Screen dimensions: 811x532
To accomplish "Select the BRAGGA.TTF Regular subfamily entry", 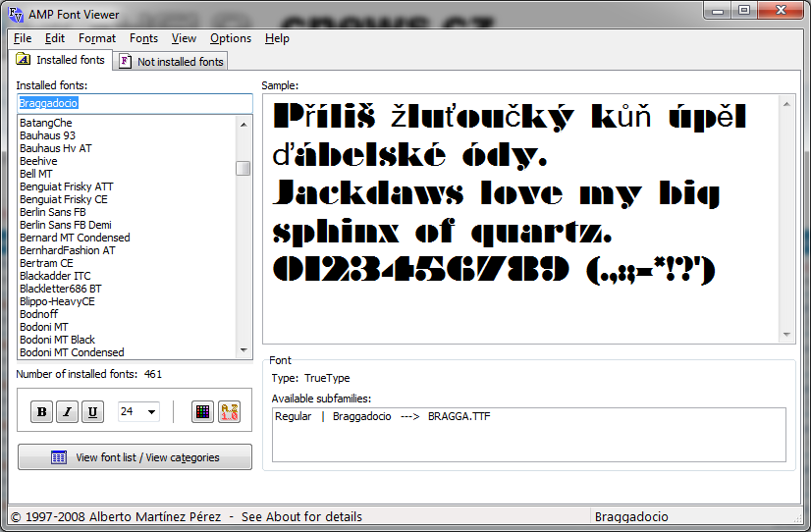I will pos(383,417).
